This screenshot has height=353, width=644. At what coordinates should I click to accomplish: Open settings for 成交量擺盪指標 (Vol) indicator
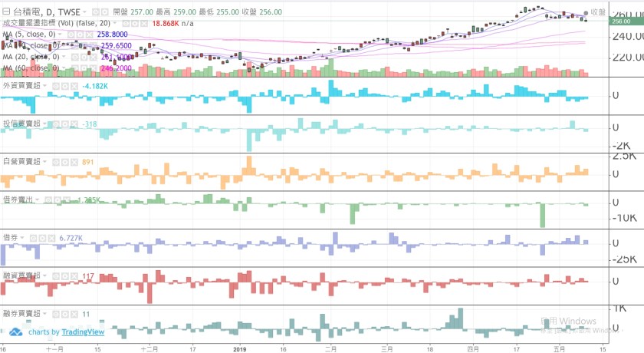click(135, 24)
